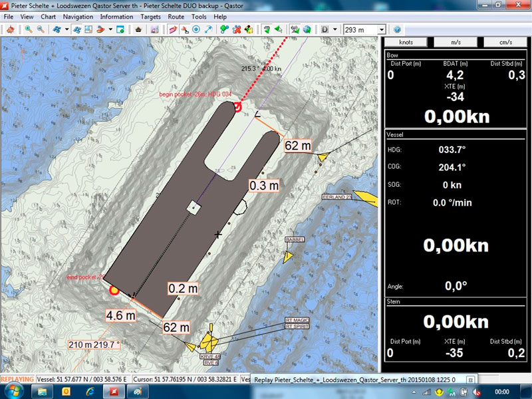Open the Navigation menu
This screenshot has width=532, height=399.
point(78,16)
